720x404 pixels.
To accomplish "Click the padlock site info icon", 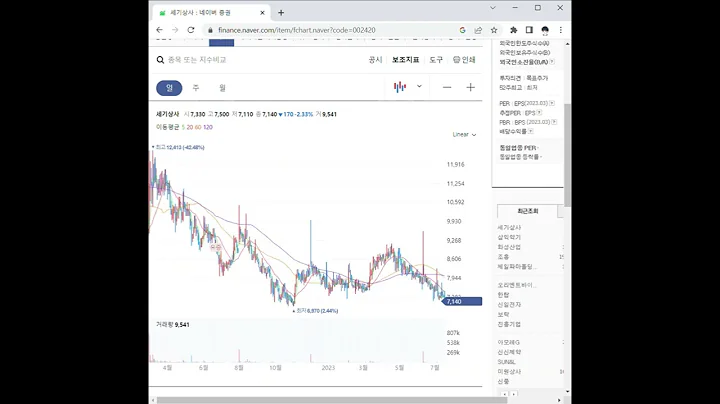I will [210, 30].
